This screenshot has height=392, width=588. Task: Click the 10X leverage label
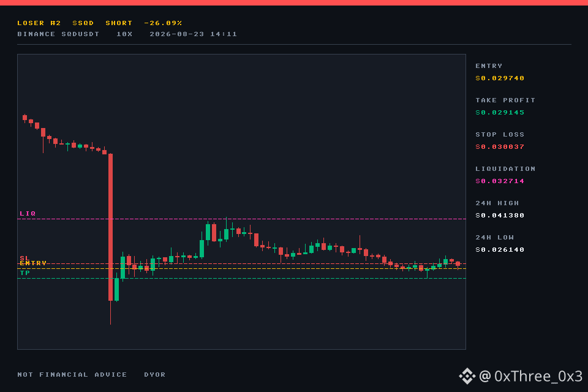pos(124,34)
